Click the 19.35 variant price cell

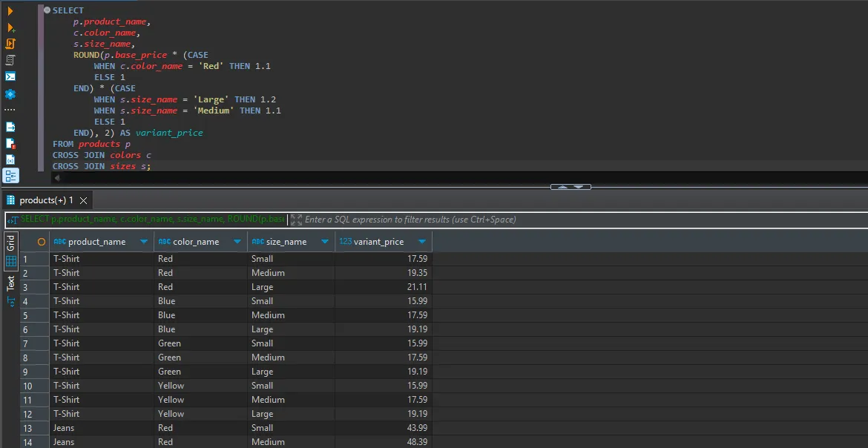coord(384,273)
